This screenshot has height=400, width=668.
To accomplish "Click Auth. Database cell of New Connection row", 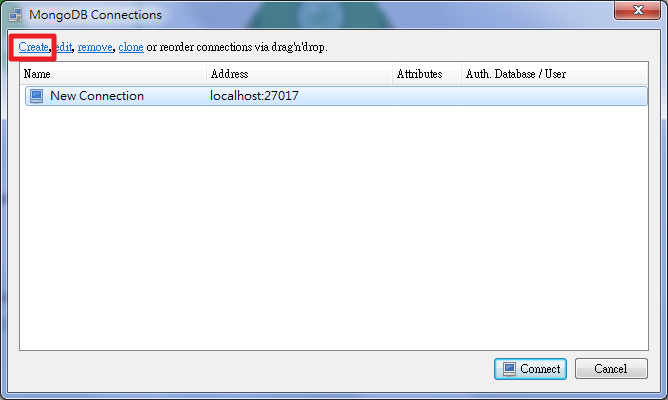I will pyautogui.click(x=555, y=96).
